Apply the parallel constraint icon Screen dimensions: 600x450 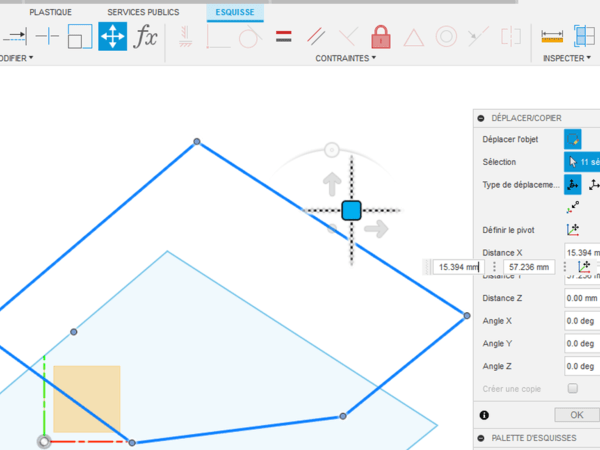[315, 38]
